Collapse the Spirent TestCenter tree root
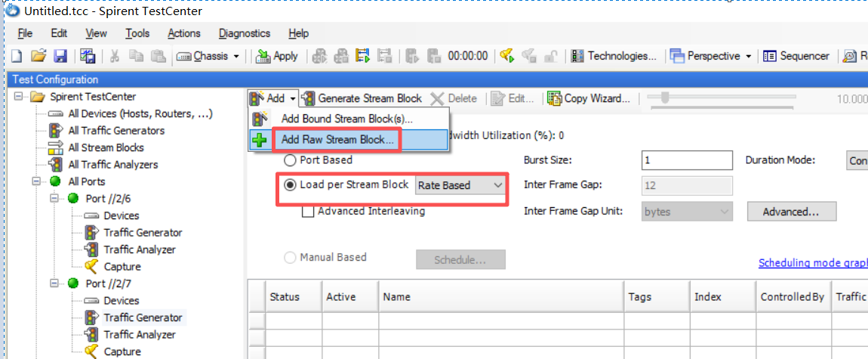The height and width of the screenshot is (359, 868). click(x=20, y=97)
